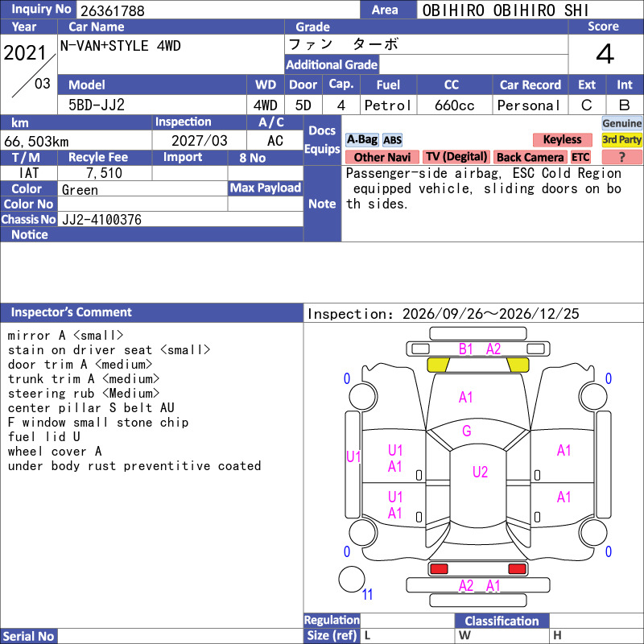Click the ETC equipment tag
The image size is (644, 644).
580,157
